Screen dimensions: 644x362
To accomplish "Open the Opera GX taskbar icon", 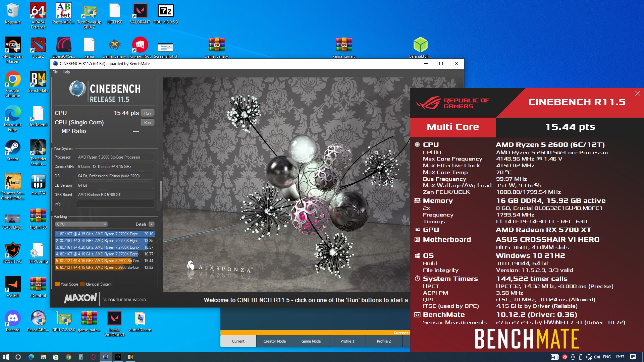I will 93,357.
